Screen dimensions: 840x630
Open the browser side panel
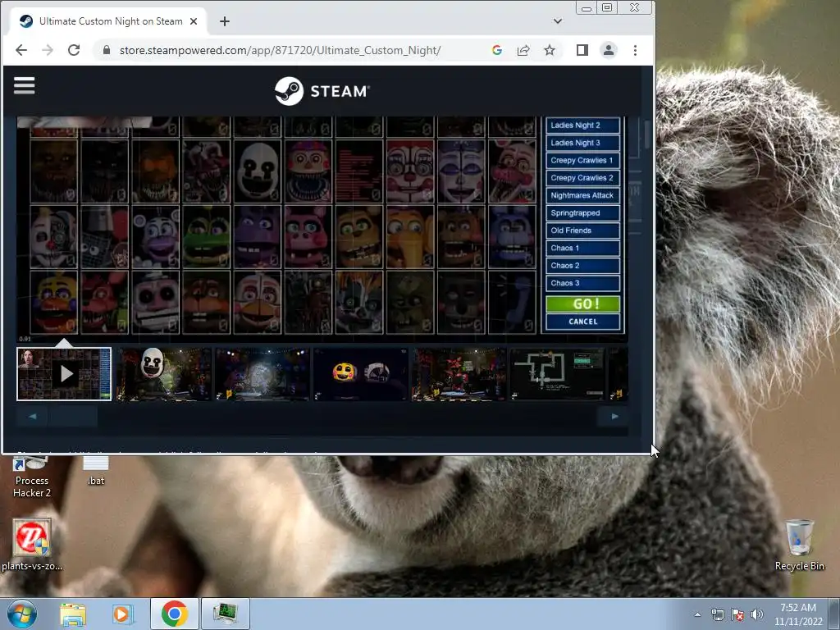point(582,50)
